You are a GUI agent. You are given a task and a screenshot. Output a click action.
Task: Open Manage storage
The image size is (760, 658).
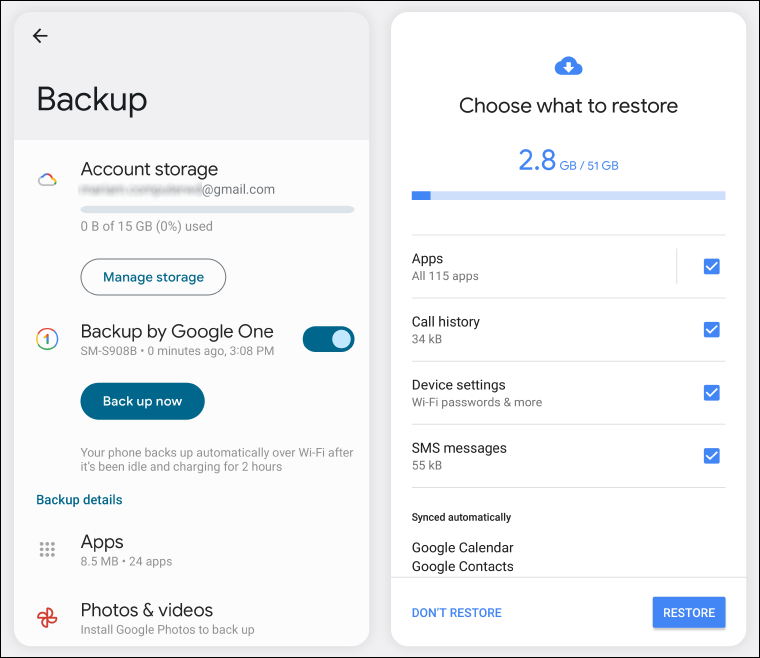tap(153, 277)
